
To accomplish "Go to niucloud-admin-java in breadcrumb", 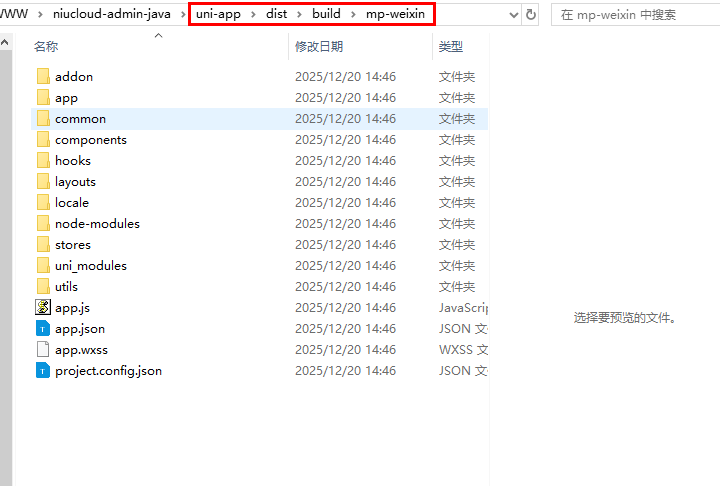I will click(x=112, y=14).
